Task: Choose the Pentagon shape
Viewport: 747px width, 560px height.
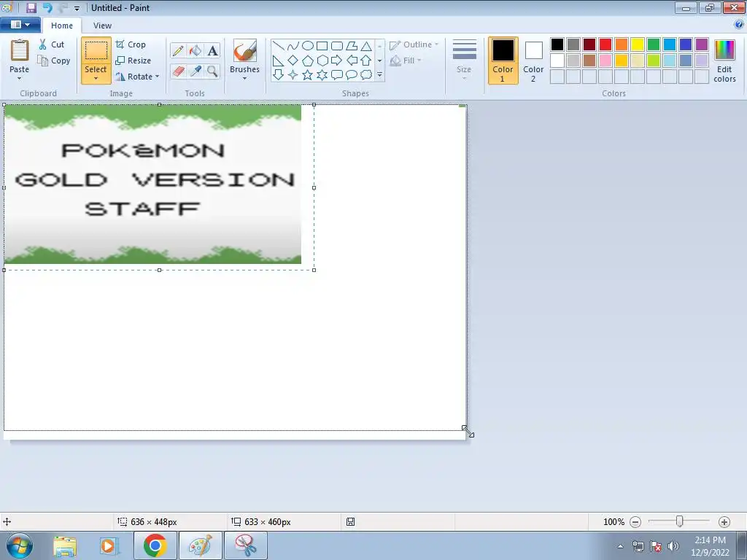Action: (308, 61)
